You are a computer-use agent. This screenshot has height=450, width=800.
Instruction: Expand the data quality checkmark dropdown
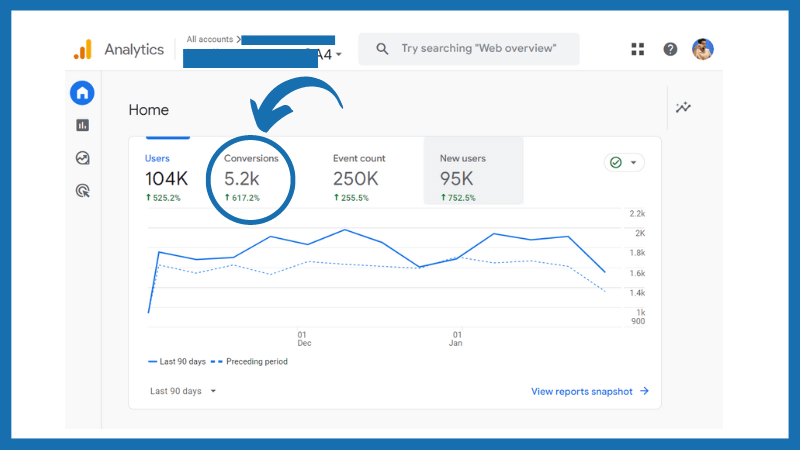point(624,163)
